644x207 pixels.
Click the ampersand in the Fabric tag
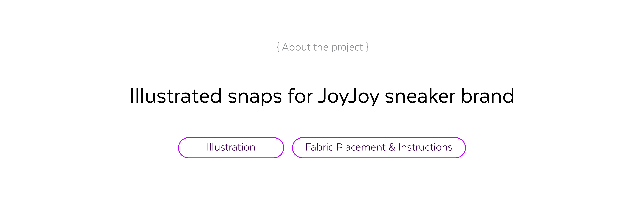click(x=392, y=147)
